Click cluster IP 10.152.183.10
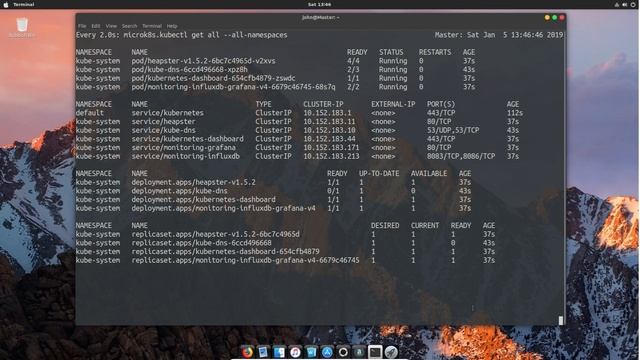Viewport: 640px width, 360px height. pos(329,130)
